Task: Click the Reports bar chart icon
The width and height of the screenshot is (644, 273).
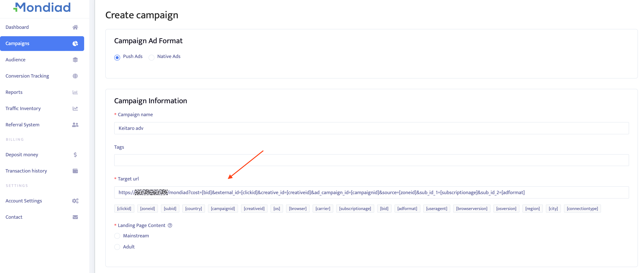Action: (x=75, y=92)
